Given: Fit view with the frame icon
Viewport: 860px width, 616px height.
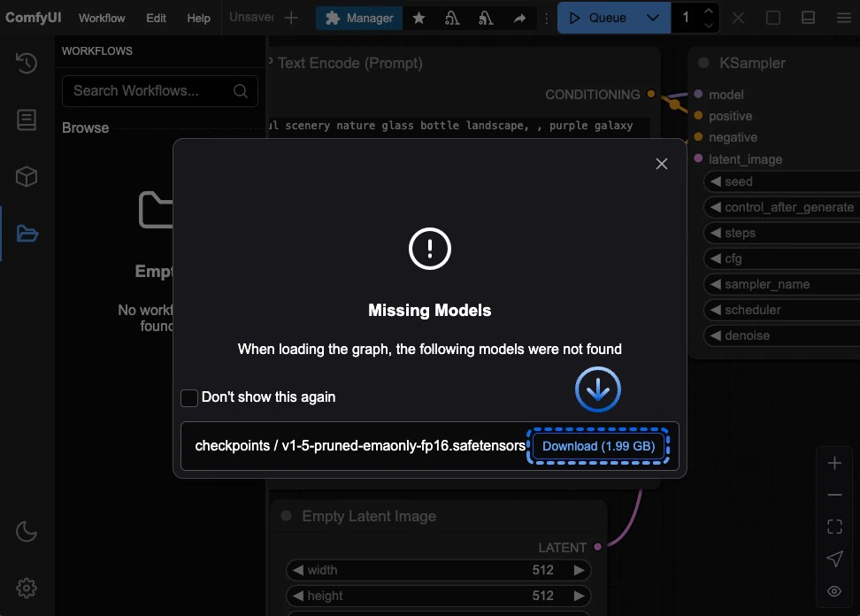Looking at the screenshot, I should (x=834, y=527).
